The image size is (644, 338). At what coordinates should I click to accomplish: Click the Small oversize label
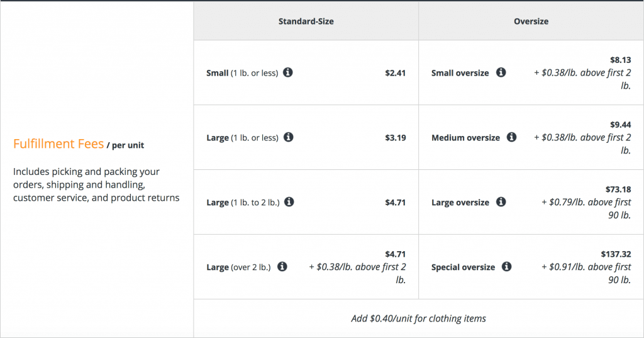460,73
